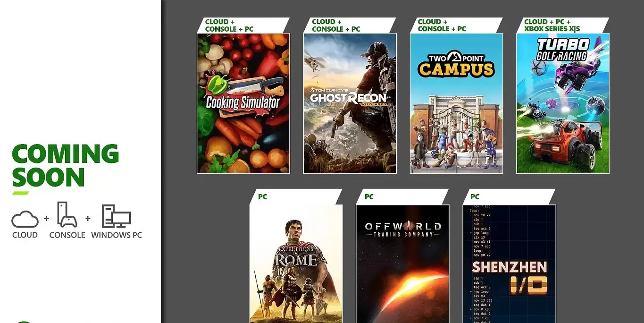Click the platform label above Two Point Campus
Viewport: 644px width, 323px height.
pos(442,25)
